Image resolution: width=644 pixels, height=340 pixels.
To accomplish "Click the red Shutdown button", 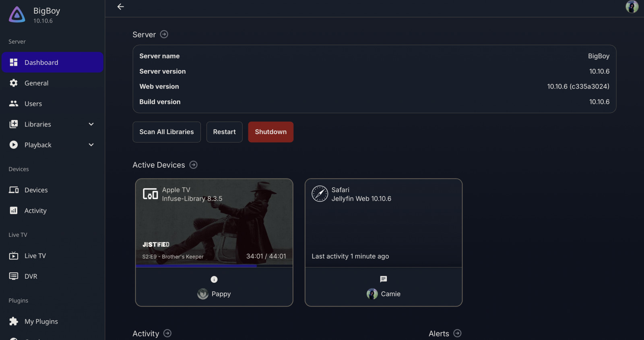I will click(270, 132).
